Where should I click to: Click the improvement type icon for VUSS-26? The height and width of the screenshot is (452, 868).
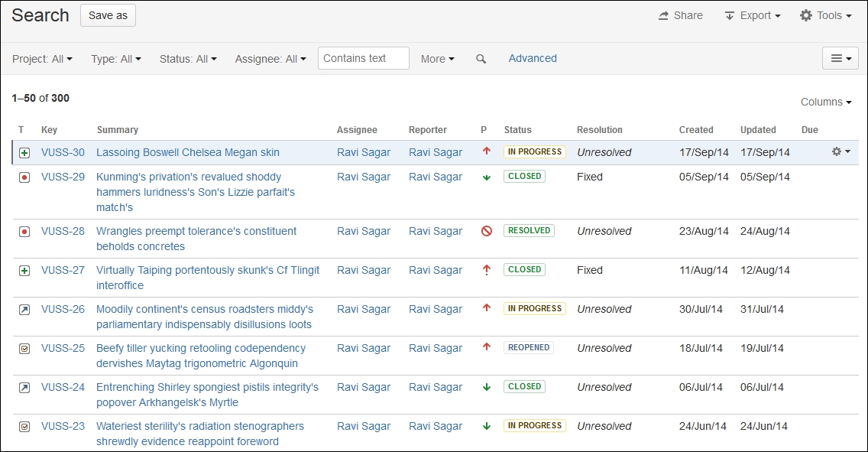[x=24, y=310]
